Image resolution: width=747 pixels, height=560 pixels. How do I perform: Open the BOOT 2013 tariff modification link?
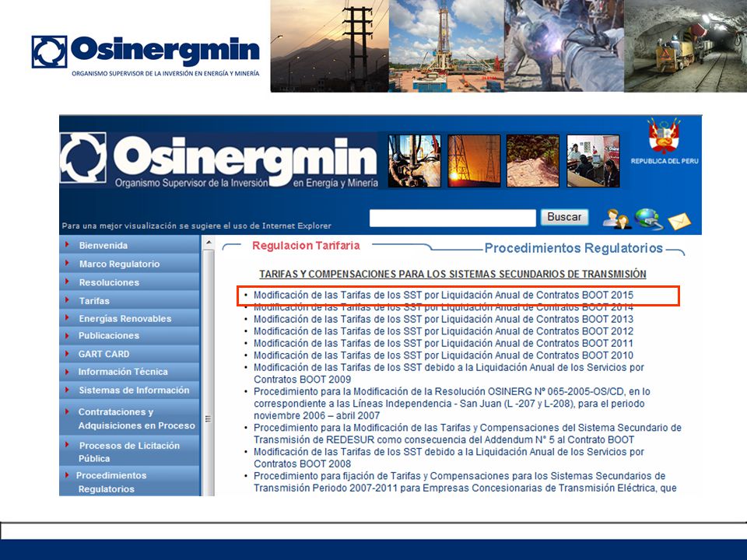(x=443, y=319)
